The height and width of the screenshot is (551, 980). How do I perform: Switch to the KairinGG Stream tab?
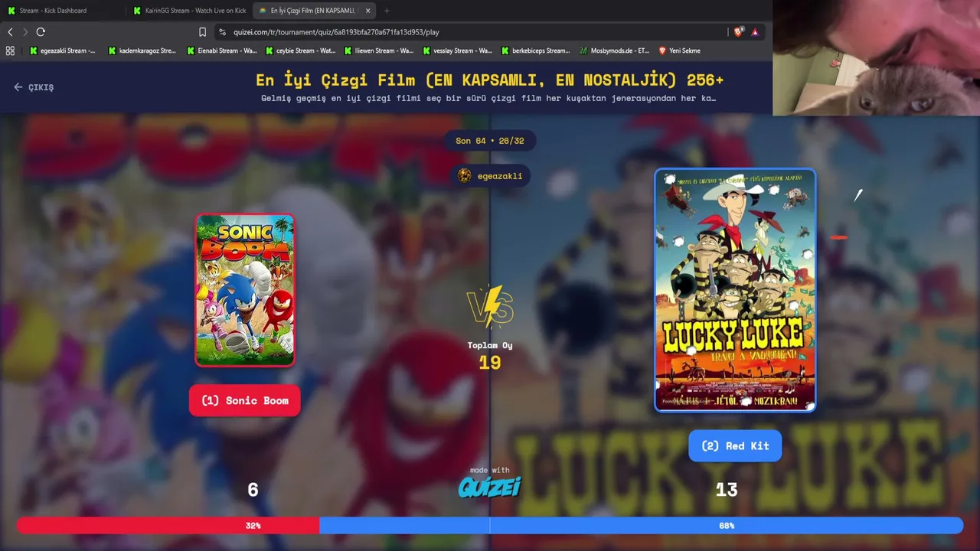(x=189, y=11)
